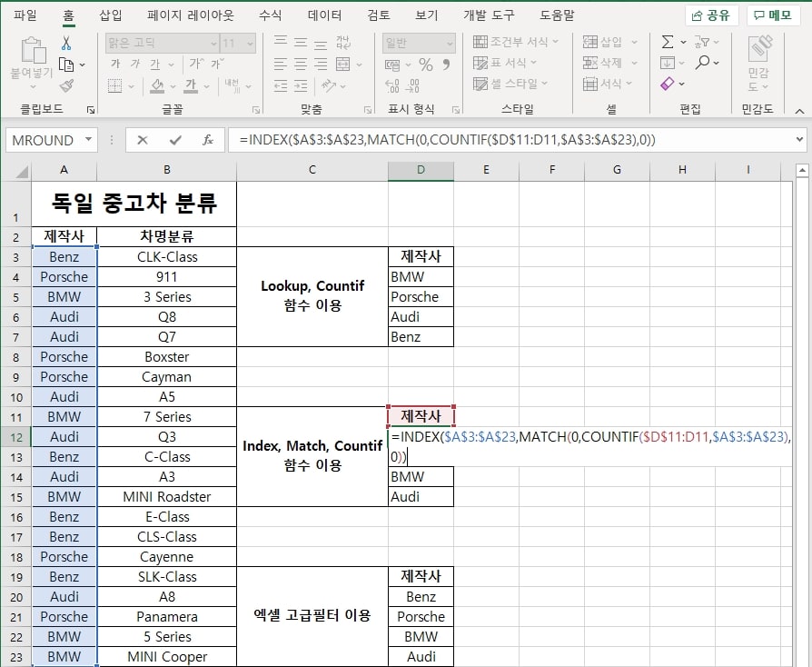Viewport: 812px width, 667px height.
Task: Open the number format dropdown
Action: (x=450, y=43)
